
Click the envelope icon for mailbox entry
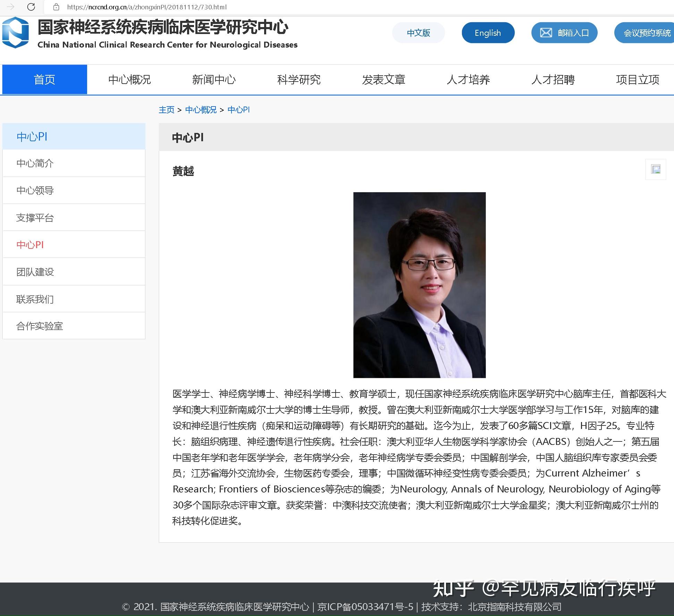(x=546, y=33)
